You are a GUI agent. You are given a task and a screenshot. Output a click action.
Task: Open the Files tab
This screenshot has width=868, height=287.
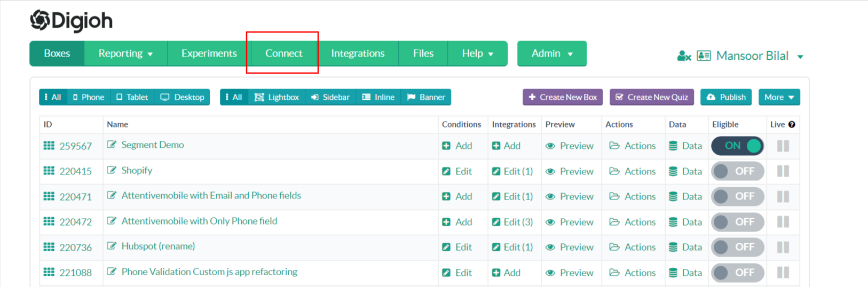tap(423, 53)
